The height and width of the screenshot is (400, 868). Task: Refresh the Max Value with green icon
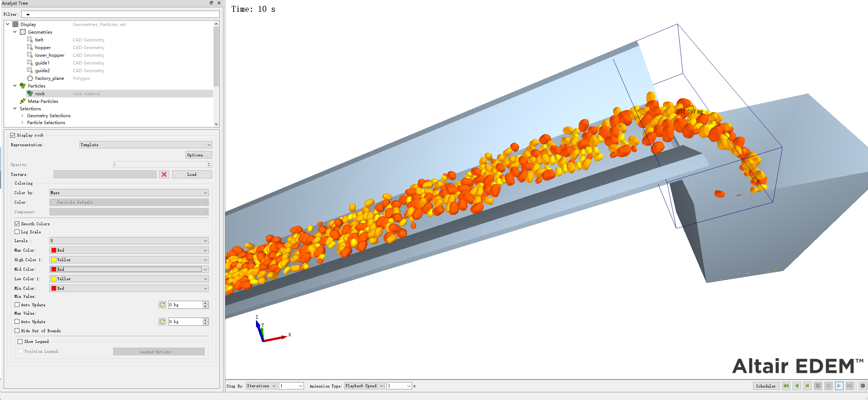tap(162, 322)
